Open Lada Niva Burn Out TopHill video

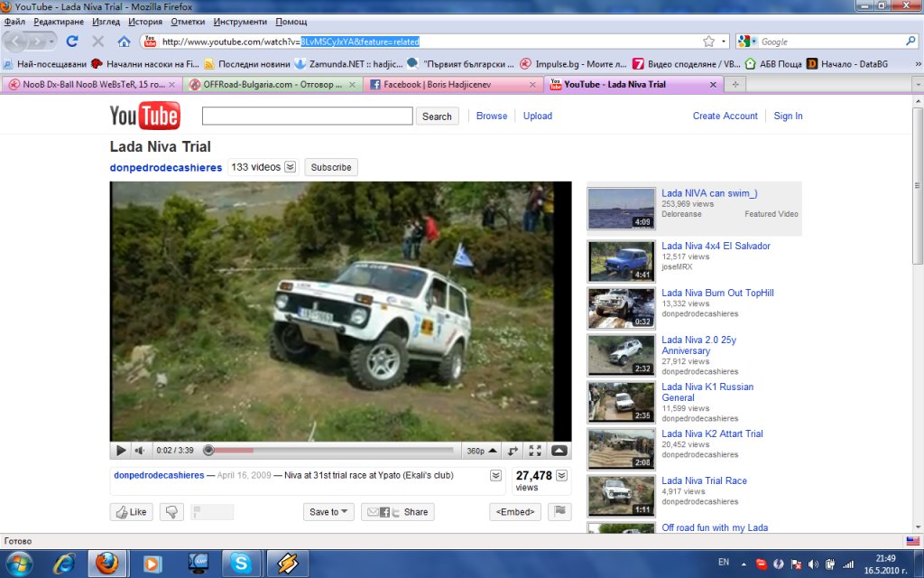pos(717,294)
